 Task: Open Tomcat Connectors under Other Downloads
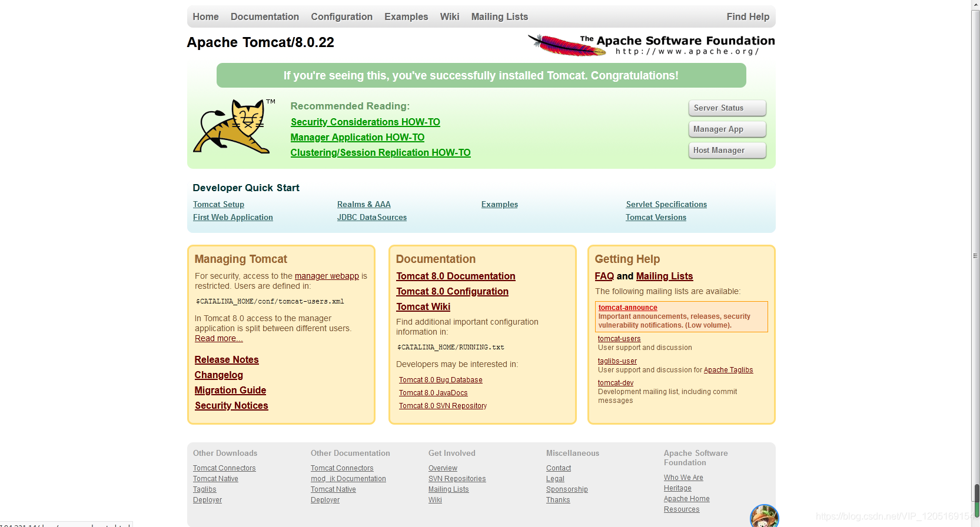(224, 468)
